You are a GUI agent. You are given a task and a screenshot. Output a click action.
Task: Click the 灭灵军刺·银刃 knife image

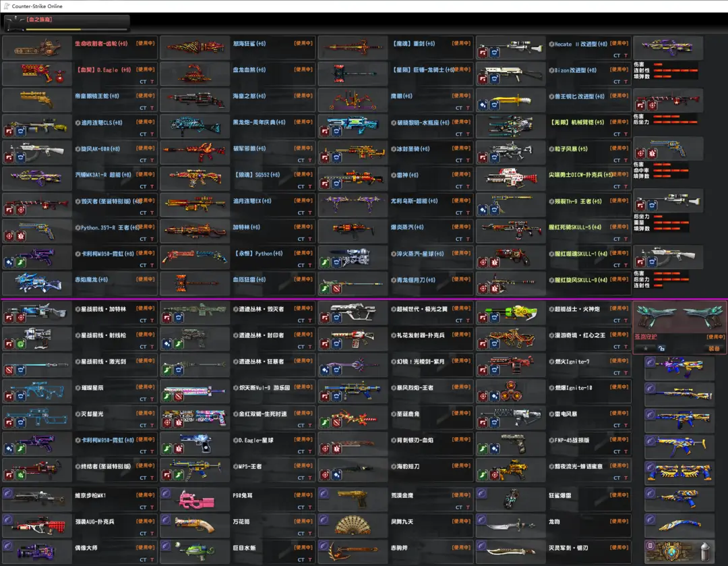coord(511,552)
